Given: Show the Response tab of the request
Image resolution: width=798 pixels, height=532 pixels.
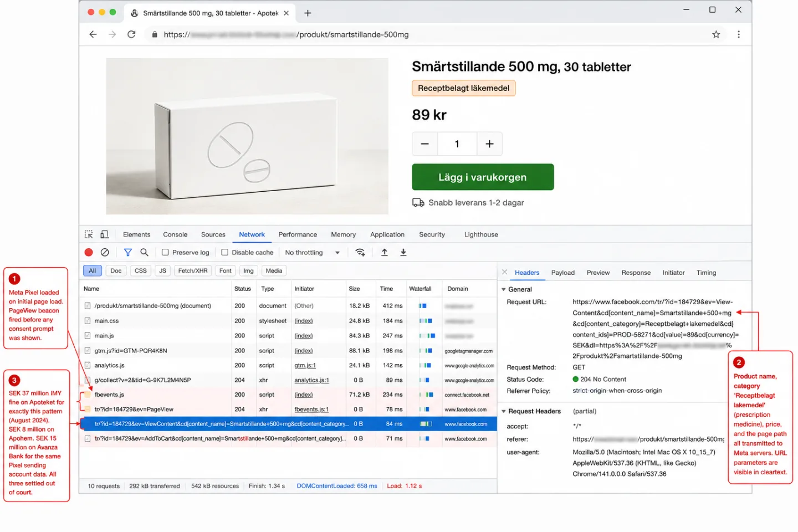Looking at the screenshot, I should pyautogui.click(x=636, y=273).
